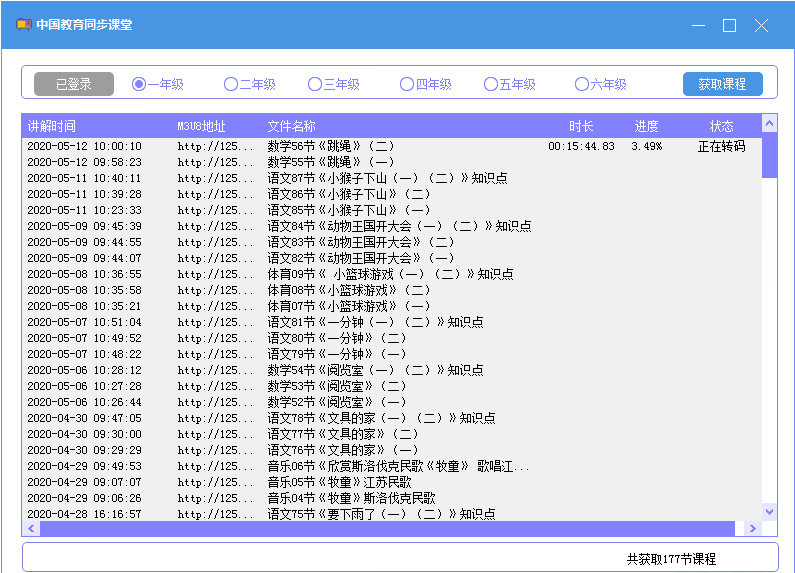Select 语文77节《文具的家》(二) row
The image size is (795, 573).
(391, 434)
